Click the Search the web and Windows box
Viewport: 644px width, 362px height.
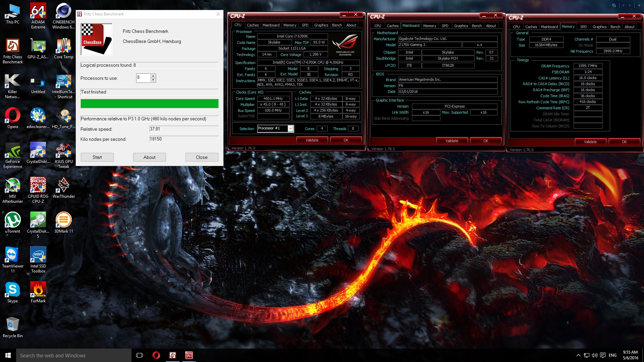click(74, 355)
